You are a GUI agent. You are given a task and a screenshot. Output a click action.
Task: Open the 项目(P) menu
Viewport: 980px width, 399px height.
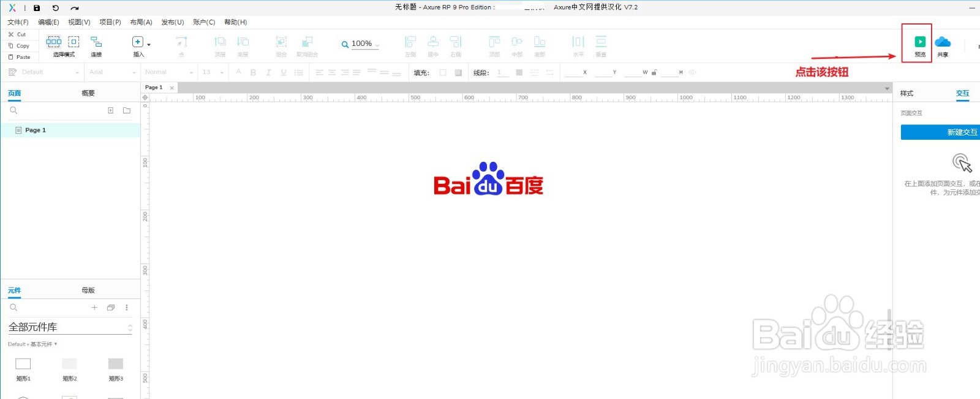tap(110, 22)
